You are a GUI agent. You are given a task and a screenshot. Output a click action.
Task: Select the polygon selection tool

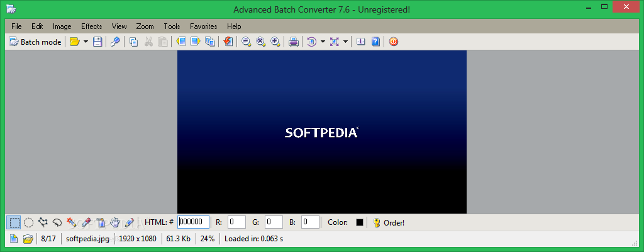point(43,222)
